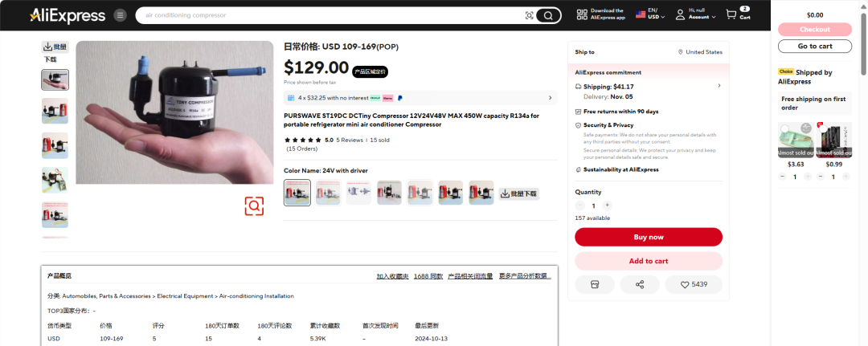
Task: Click the 批量下载 button beside color options
Action: point(518,193)
